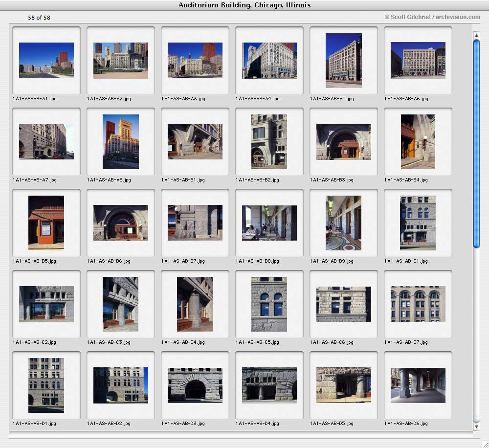Click filename label 1A1-AS-AB-D6.jpg

406,424
